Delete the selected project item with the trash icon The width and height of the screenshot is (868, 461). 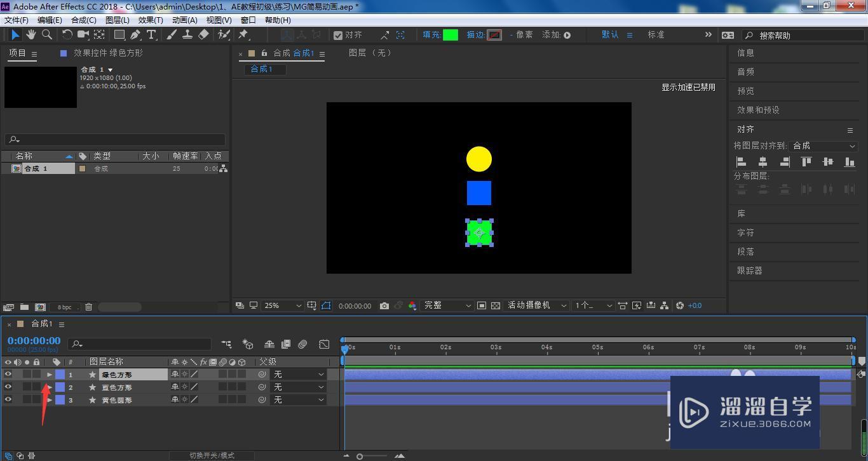(88, 307)
